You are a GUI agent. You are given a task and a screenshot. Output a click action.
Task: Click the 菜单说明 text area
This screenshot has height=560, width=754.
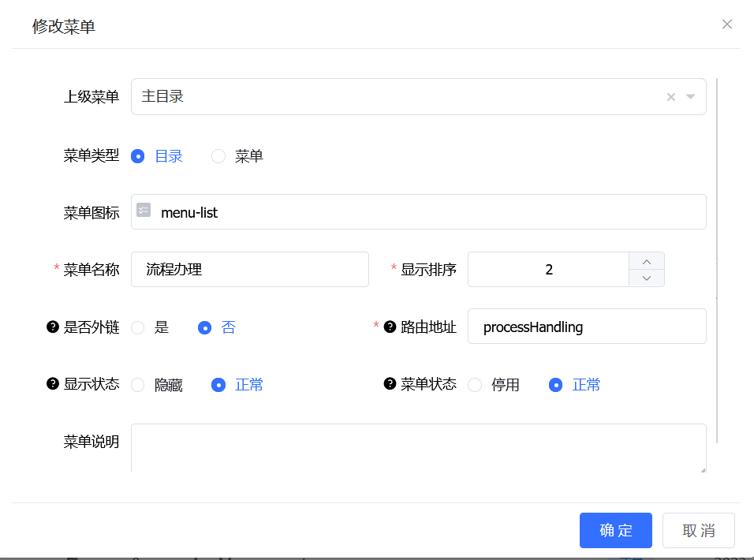418,448
